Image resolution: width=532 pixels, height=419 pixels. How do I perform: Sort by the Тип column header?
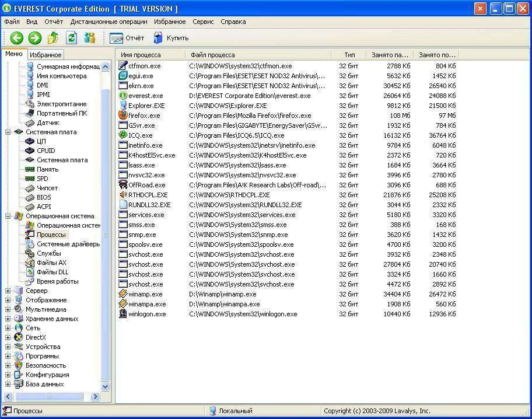pos(349,55)
